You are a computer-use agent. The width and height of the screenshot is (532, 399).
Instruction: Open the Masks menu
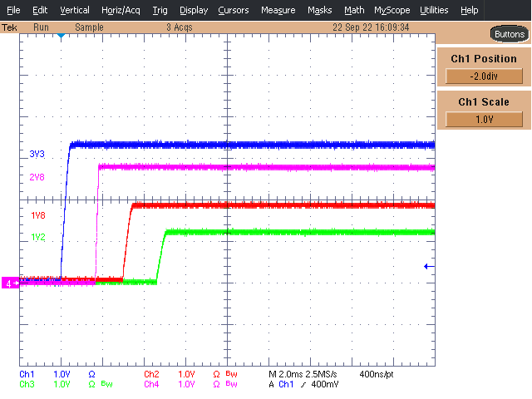click(319, 10)
